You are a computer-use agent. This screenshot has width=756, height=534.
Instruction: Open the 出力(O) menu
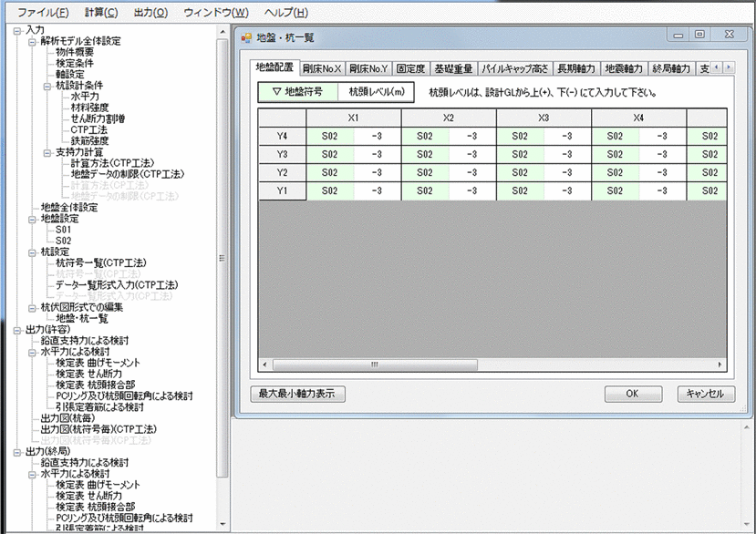pos(150,13)
